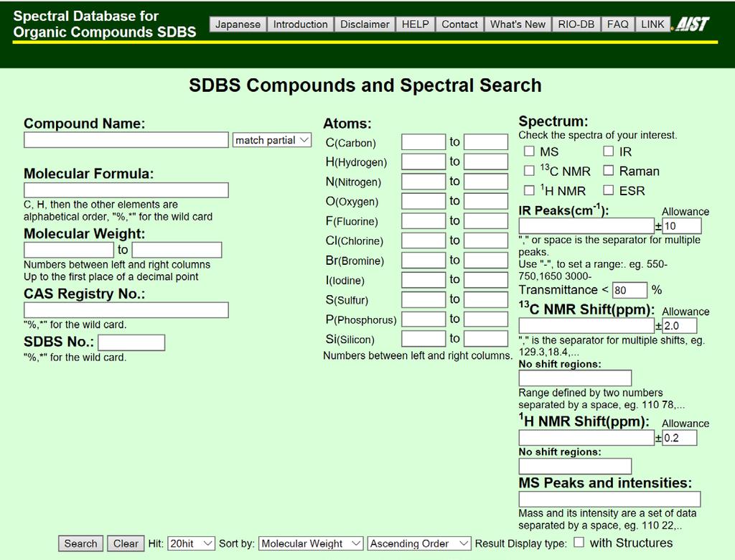Open the Sort by Molecular Weight dropdown
Image resolution: width=735 pixels, height=560 pixels.
tap(311, 543)
